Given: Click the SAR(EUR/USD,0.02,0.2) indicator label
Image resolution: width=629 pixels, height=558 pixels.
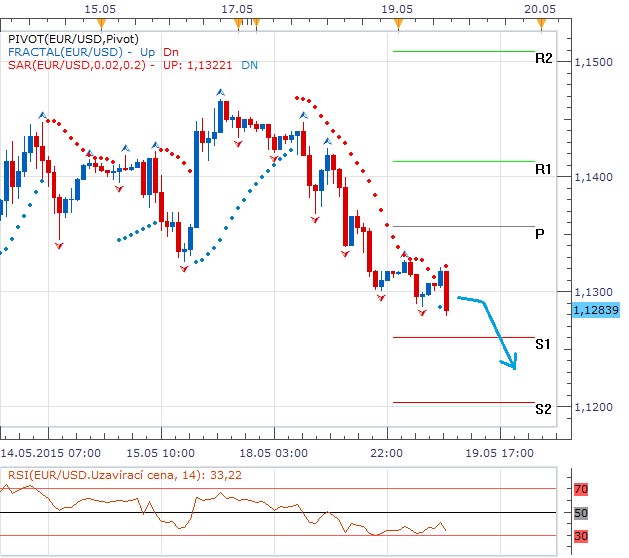Looking at the screenshot, I should point(80,65).
